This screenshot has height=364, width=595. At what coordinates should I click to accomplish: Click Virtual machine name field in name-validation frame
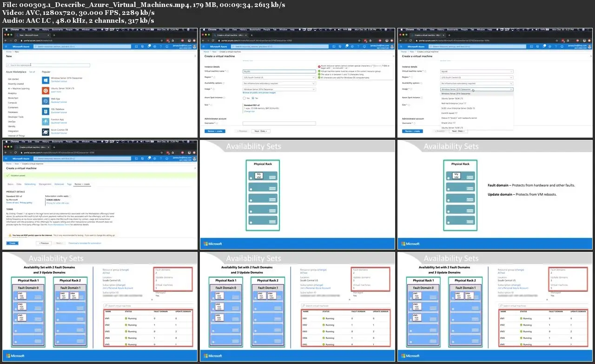coord(279,71)
